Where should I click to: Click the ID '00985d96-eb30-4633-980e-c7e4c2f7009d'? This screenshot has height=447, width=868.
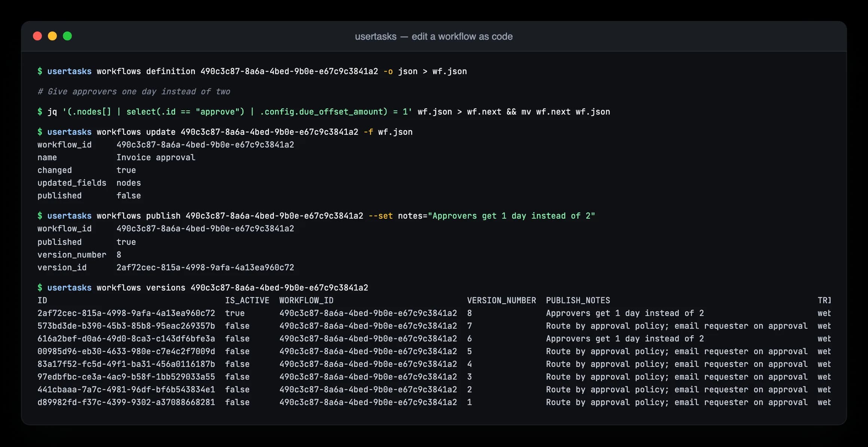pyautogui.click(x=126, y=351)
